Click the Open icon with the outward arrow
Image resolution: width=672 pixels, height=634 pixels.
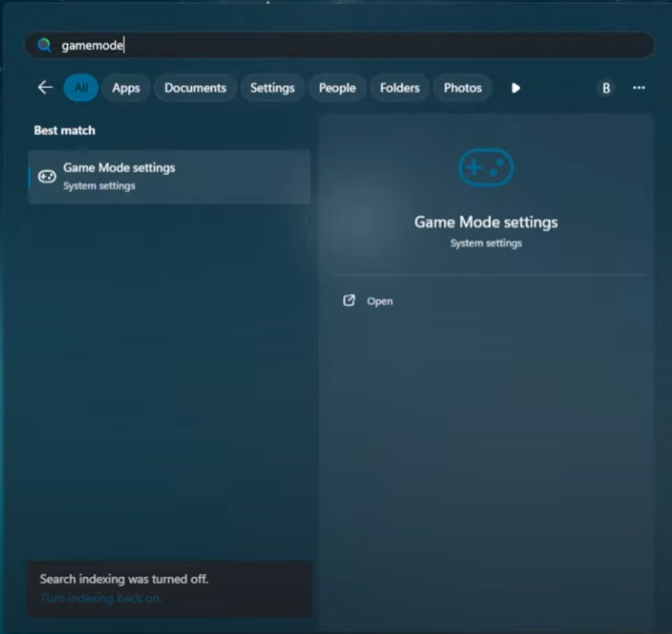(350, 301)
